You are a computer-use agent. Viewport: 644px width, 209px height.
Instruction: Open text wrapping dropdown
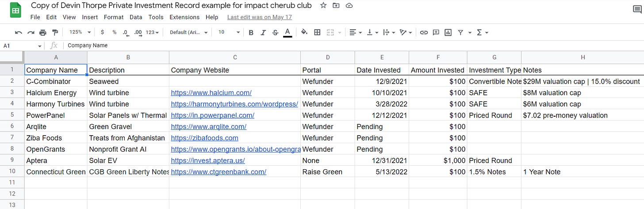(x=388, y=32)
